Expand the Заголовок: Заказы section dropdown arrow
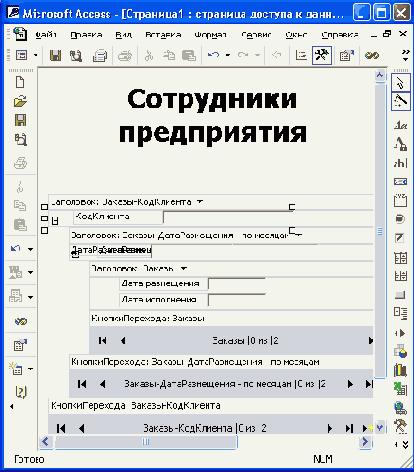This screenshot has height=472, width=414. pyautogui.click(x=184, y=268)
